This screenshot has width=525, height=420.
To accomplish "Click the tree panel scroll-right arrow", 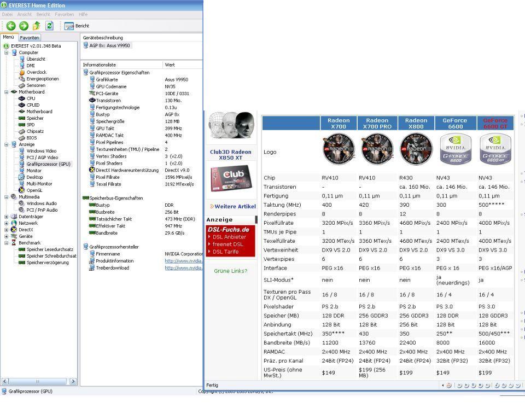I will coord(73,381).
